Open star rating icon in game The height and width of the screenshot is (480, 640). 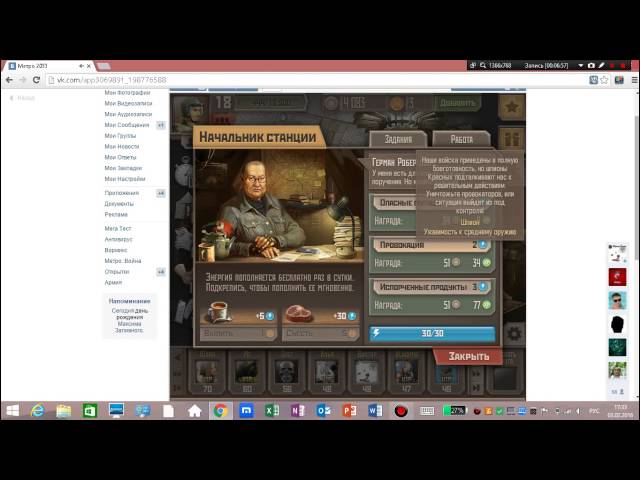511,107
